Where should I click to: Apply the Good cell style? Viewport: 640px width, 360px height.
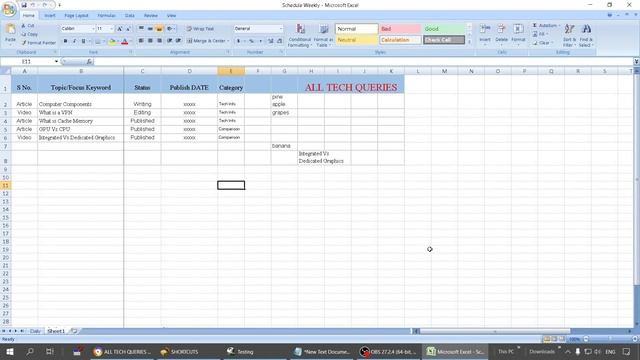(x=444, y=29)
